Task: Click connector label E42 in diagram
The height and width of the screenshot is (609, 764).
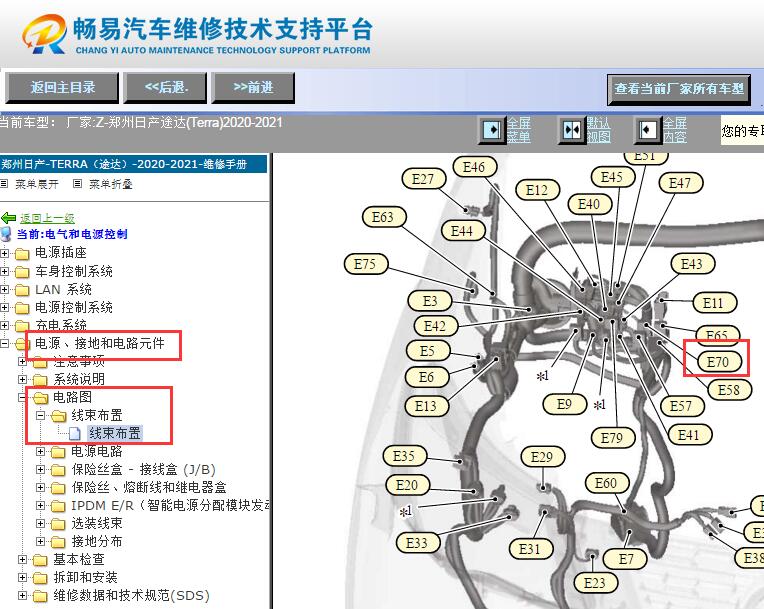Action: pos(435,325)
